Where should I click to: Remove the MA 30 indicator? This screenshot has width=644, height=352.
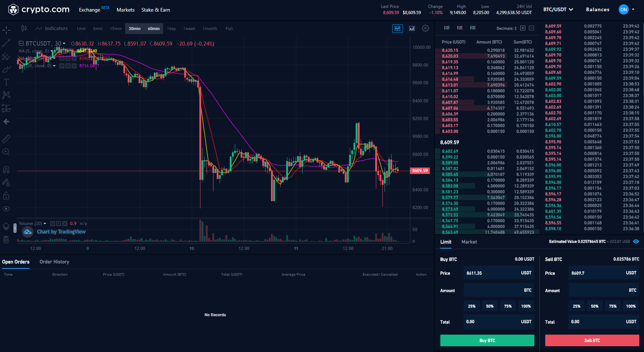pyautogui.click(x=74, y=66)
